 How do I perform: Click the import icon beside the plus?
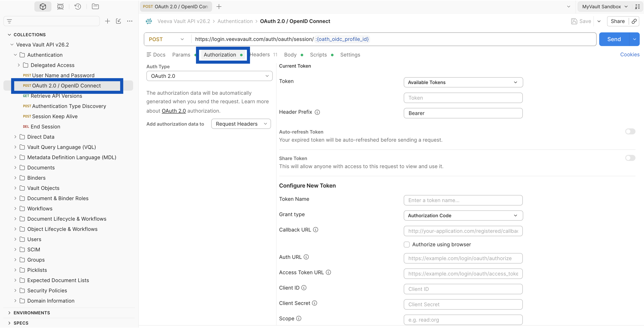pos(119,21)
